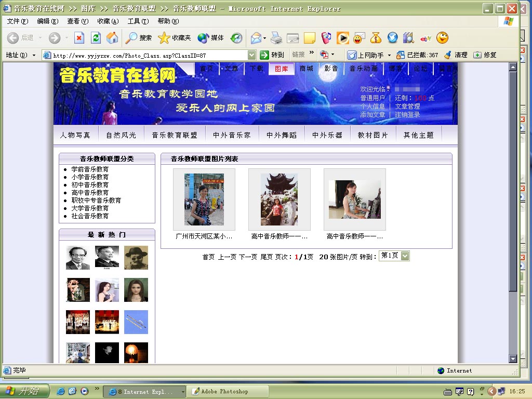Expand the 上网助手 dropdown arrow
The height and width of the screenshot is (399, 532).
coord(389,55)
